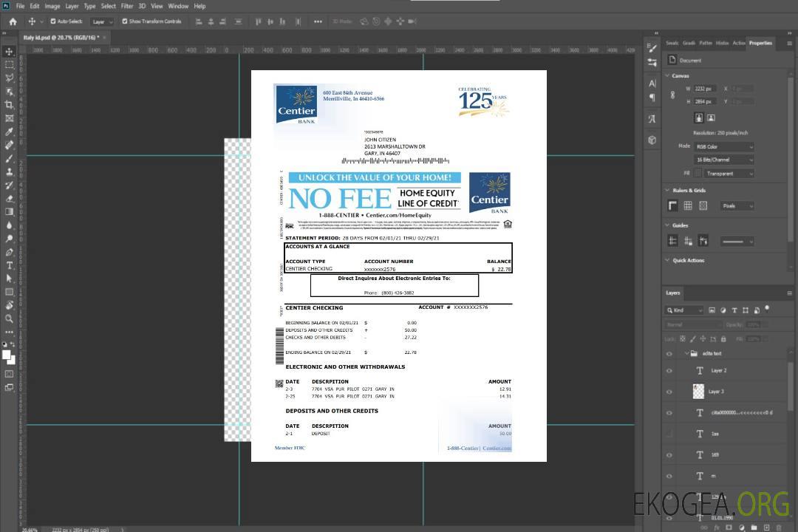
Task: Click the canvas Fill color swatch
Action: coord(698,174)
